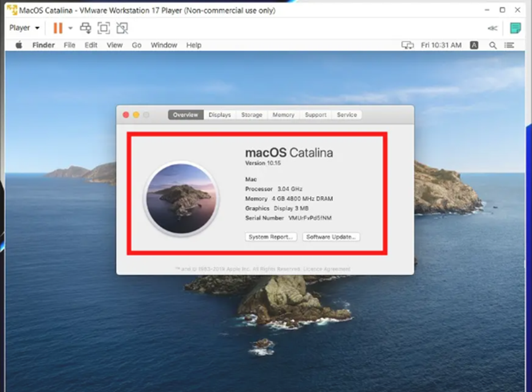Send Ctrl+Alt+Del to the virtual machine
This screenshot has width=532, height=392.
(85, 28)
